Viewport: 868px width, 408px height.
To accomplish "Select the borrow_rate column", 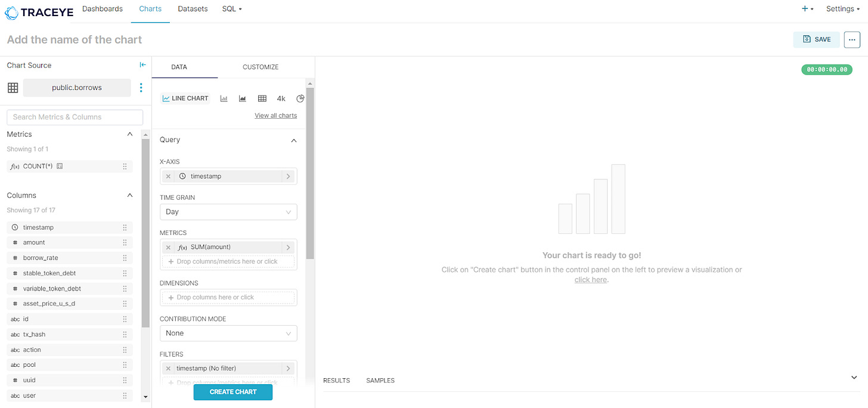I will 70,258.
